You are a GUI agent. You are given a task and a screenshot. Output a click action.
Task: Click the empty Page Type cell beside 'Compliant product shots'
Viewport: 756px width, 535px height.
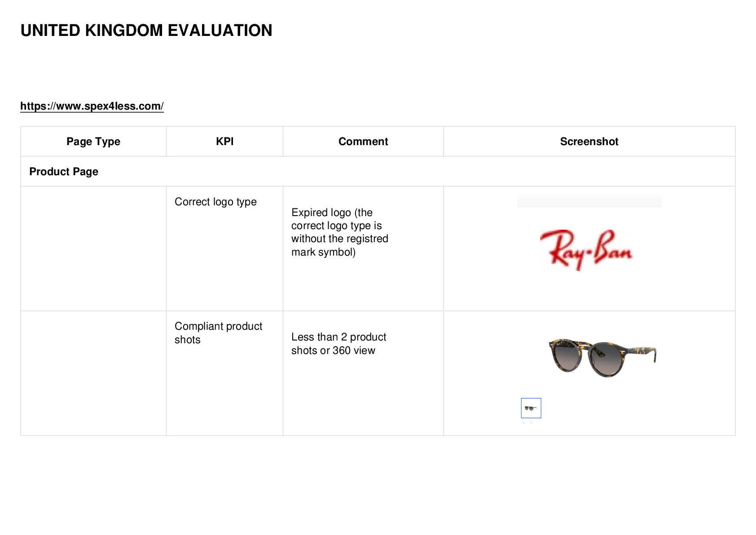tap(93, 373)
